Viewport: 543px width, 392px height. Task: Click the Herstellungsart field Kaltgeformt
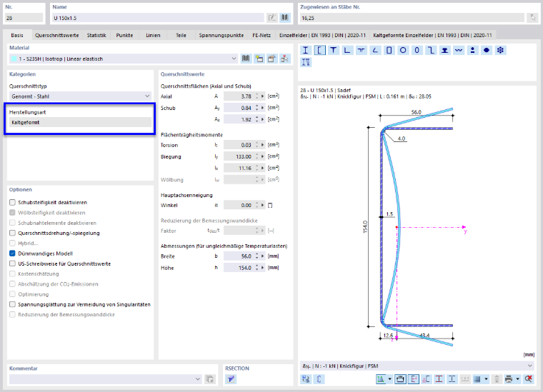point(80,122)
